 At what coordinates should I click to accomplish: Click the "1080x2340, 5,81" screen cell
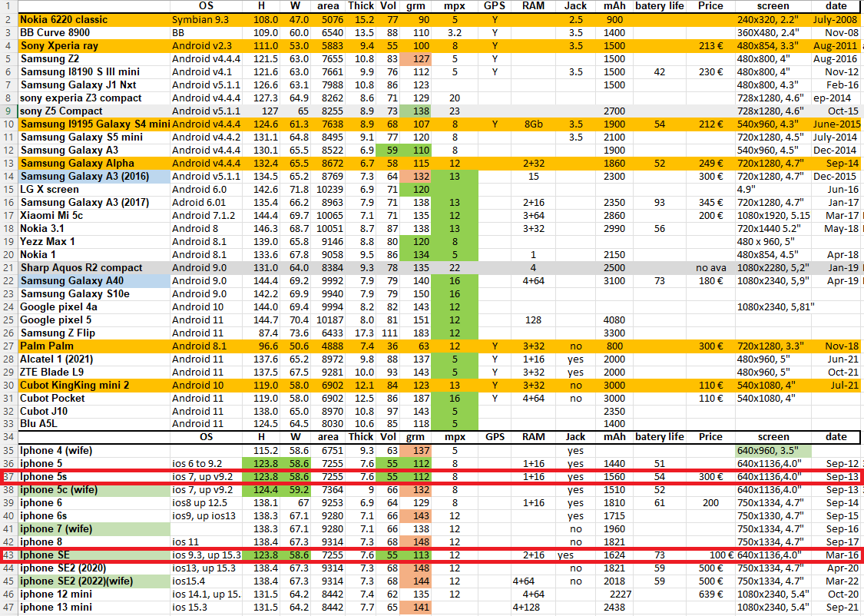point(773,307)
